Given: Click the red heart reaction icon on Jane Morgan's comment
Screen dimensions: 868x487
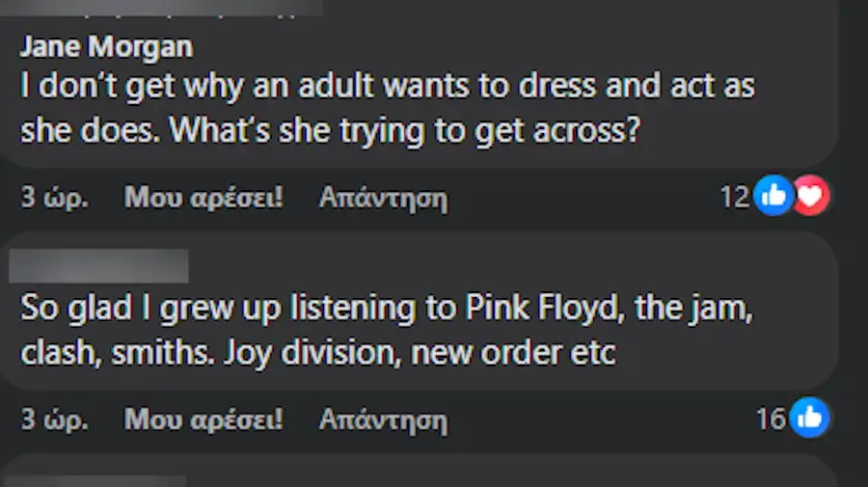Looking at the screenshot, I should [812, 197].
